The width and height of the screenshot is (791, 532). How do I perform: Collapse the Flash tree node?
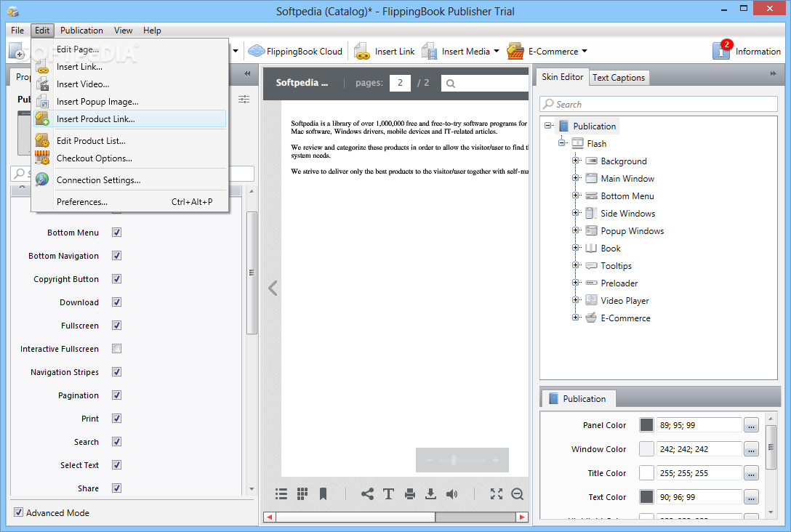561,143
